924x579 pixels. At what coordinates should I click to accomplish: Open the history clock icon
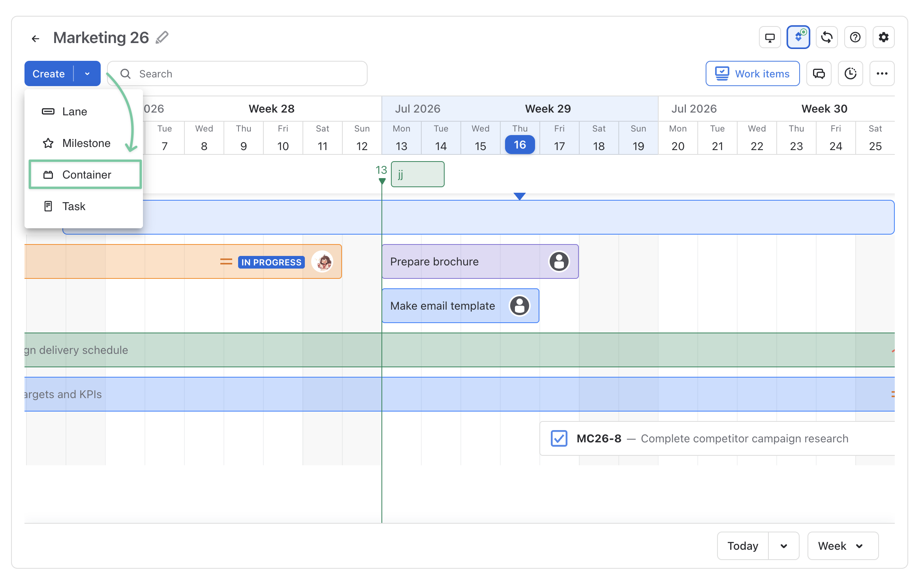(850, 73)
